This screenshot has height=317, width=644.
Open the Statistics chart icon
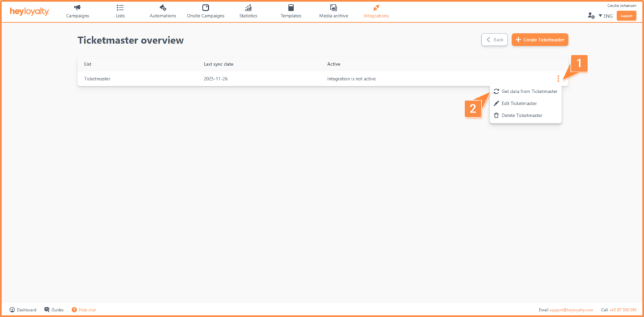click(x=248, y=8)
